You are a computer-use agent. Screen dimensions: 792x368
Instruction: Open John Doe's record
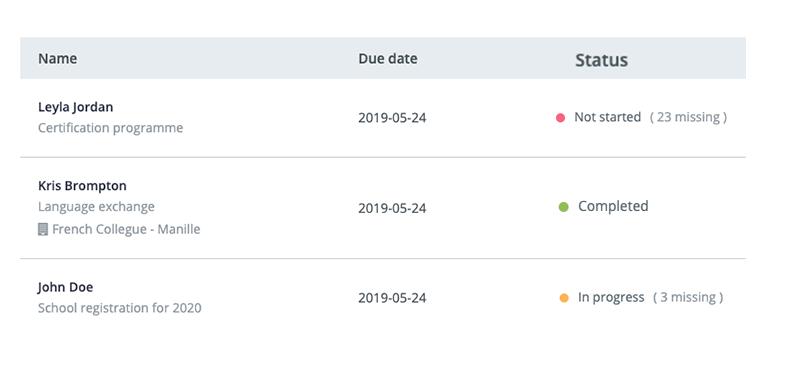(x=66, y=287)
